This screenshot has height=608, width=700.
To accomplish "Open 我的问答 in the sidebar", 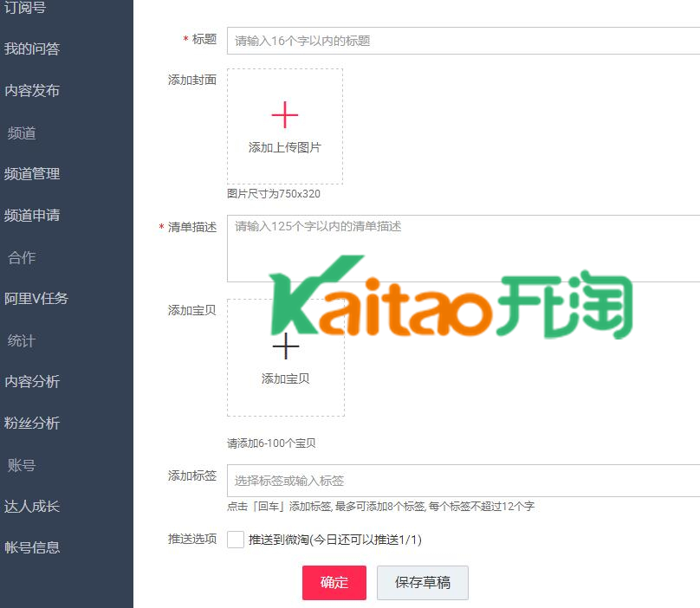I will (x=32, y=49).
